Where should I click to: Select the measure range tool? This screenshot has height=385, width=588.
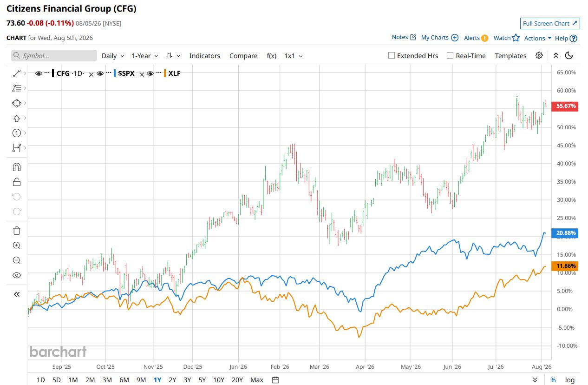point(17,148)
